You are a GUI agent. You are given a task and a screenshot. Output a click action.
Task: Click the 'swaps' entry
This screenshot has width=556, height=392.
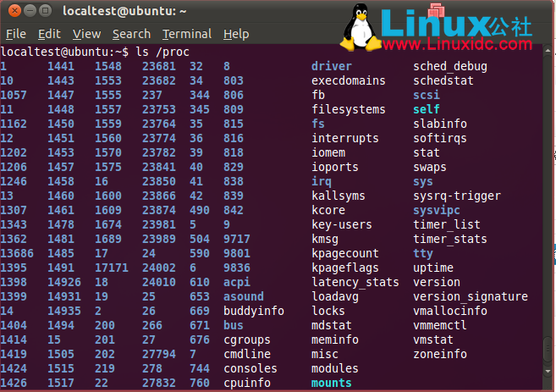click(x=429, y=167)
